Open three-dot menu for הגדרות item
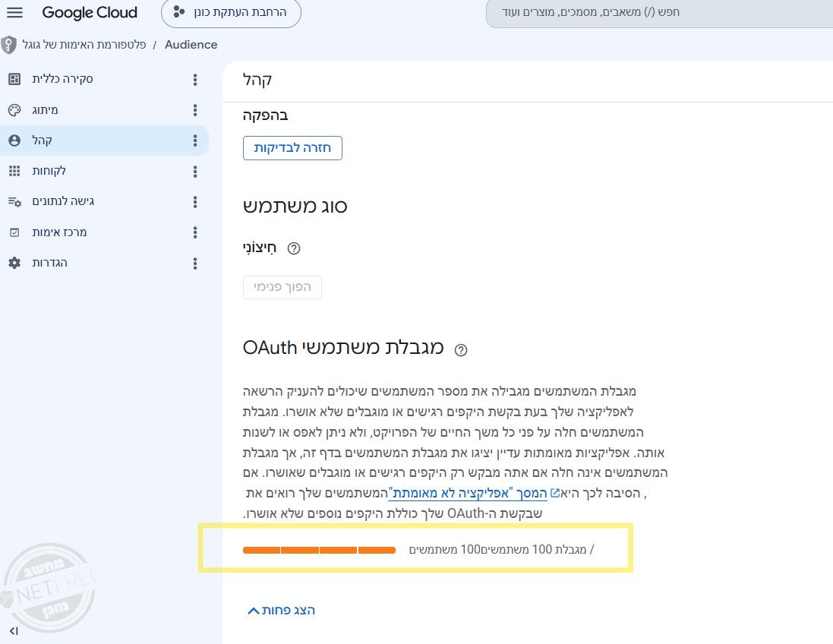Screen dimensions: 833x644 click(x=195, y=264)
